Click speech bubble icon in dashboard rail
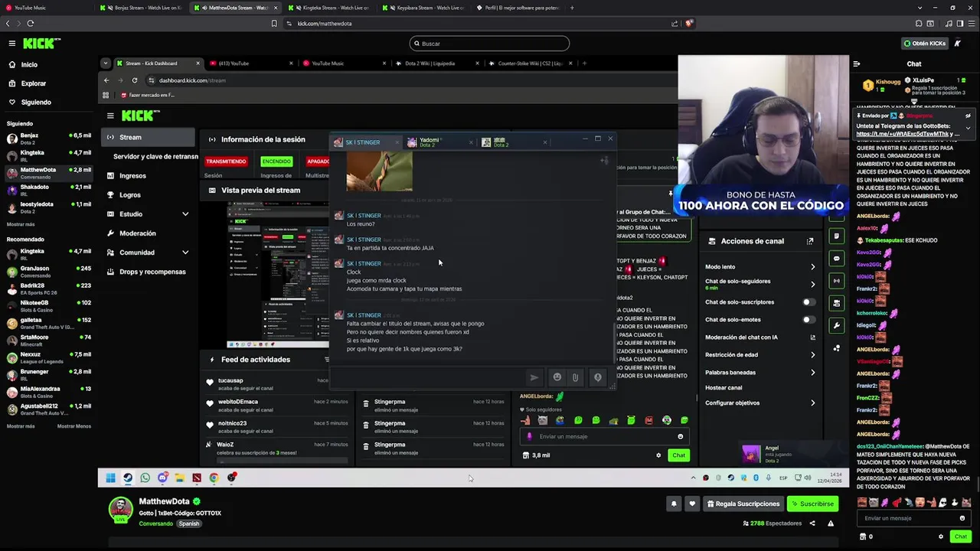Viewport: 980px width, 551px height. tap(837, 259)
